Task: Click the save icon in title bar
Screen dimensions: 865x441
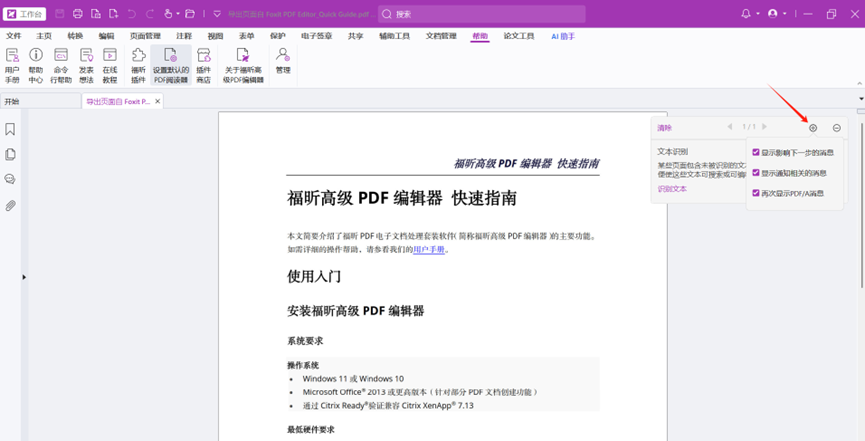Action: coord(60,14)
